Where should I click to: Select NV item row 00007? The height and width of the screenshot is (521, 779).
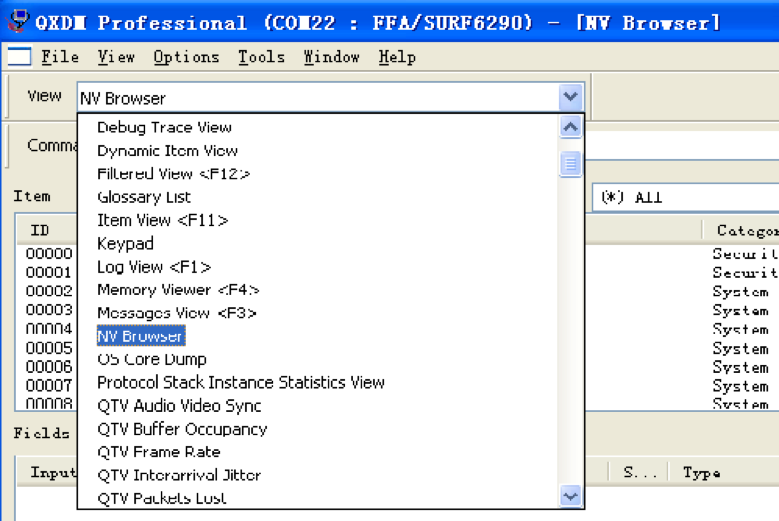pos(49,385)
